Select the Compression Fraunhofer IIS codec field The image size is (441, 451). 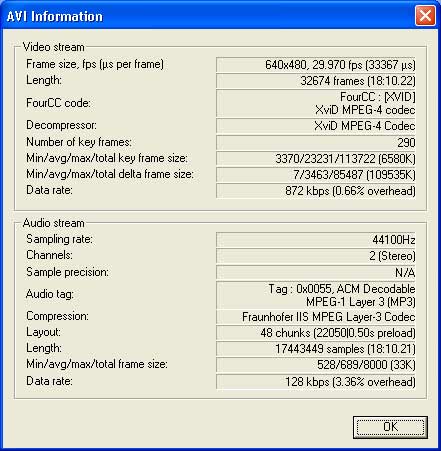click(x=316, y=317)
